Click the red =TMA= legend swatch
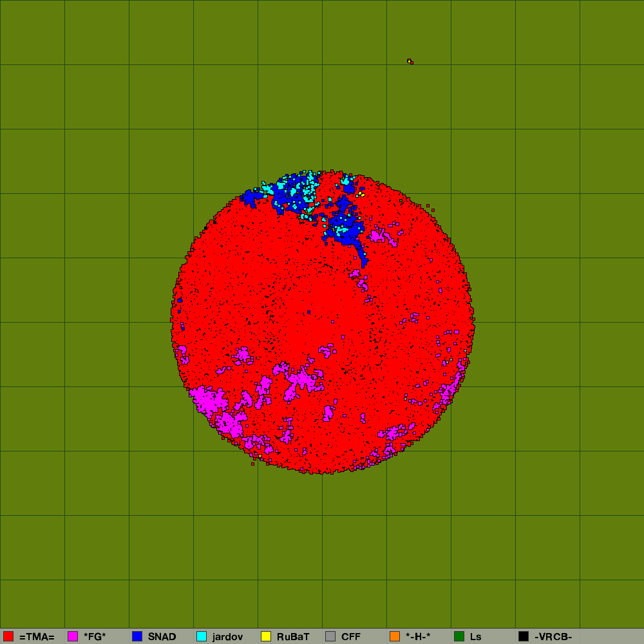Viewport: 644px width, 644px height. (8, 636)
